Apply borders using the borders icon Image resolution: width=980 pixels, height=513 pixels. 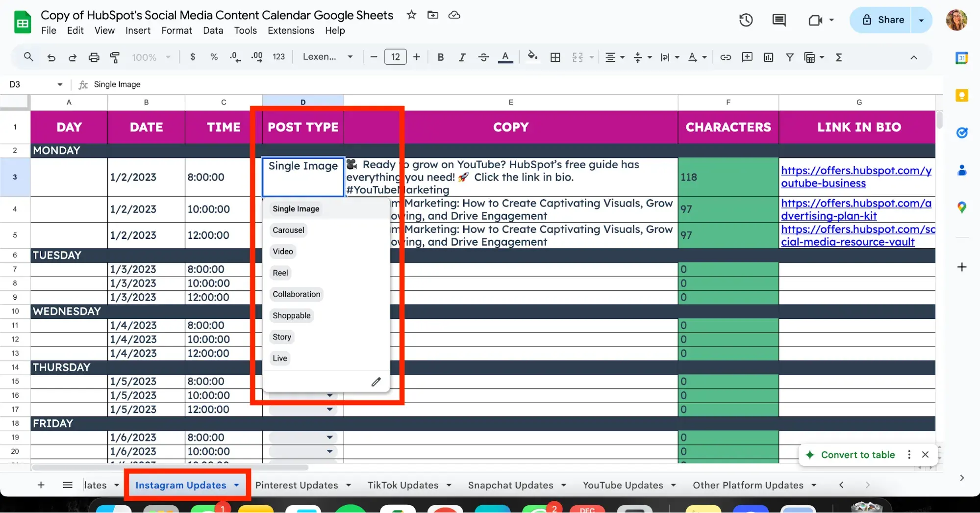(555, 57)
